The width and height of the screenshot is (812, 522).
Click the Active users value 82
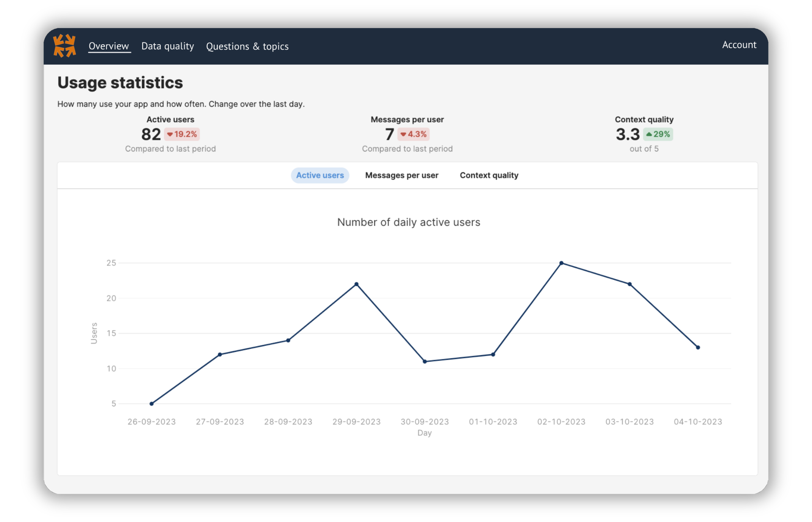click(x=151, y=134)
